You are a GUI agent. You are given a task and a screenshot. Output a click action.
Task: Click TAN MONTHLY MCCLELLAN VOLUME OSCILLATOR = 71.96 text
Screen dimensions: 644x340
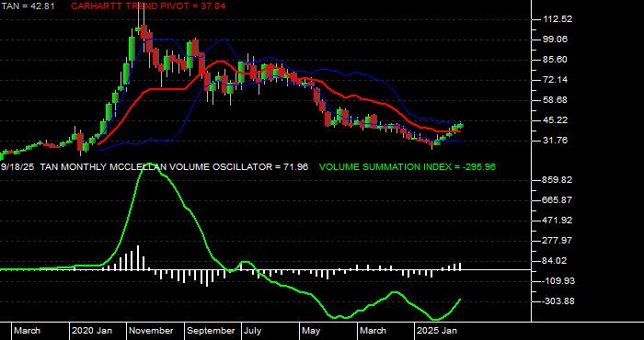[174, 167]
